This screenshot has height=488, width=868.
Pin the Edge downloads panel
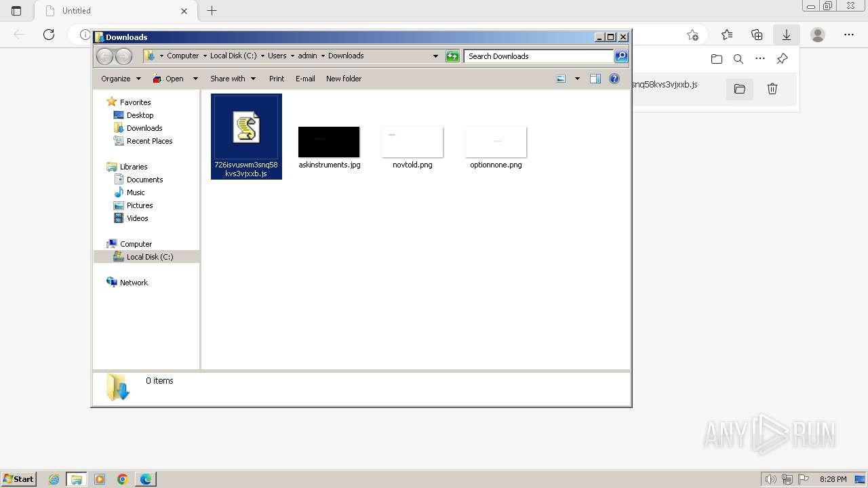point(782,59)
